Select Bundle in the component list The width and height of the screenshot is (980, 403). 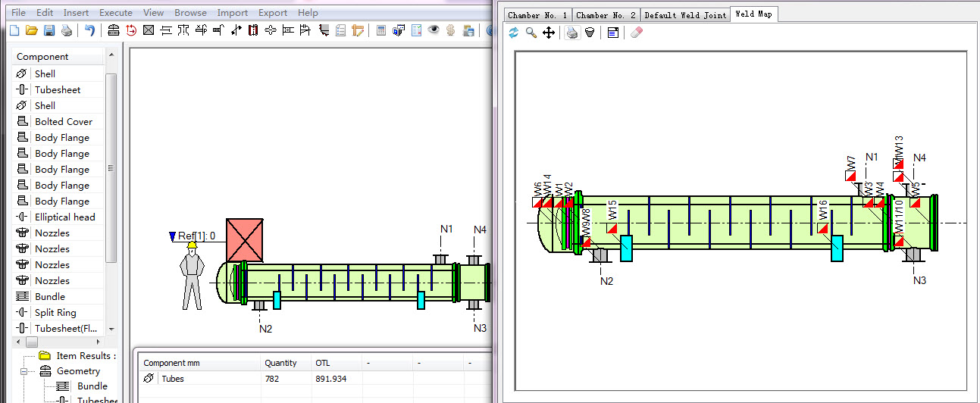58,296
